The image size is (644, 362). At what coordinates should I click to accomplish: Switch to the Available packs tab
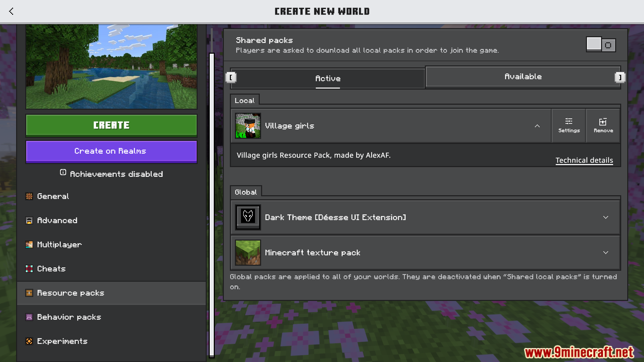tap(523, 76)
